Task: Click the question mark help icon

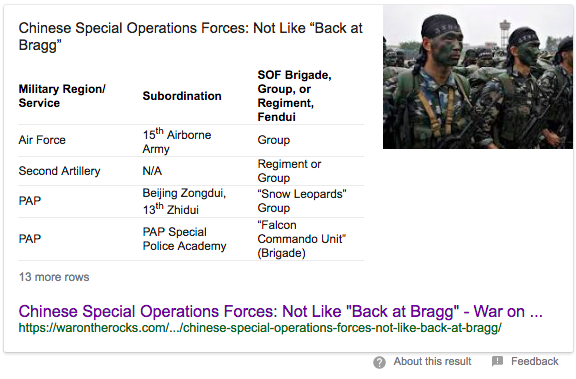Action: (379, 362)
